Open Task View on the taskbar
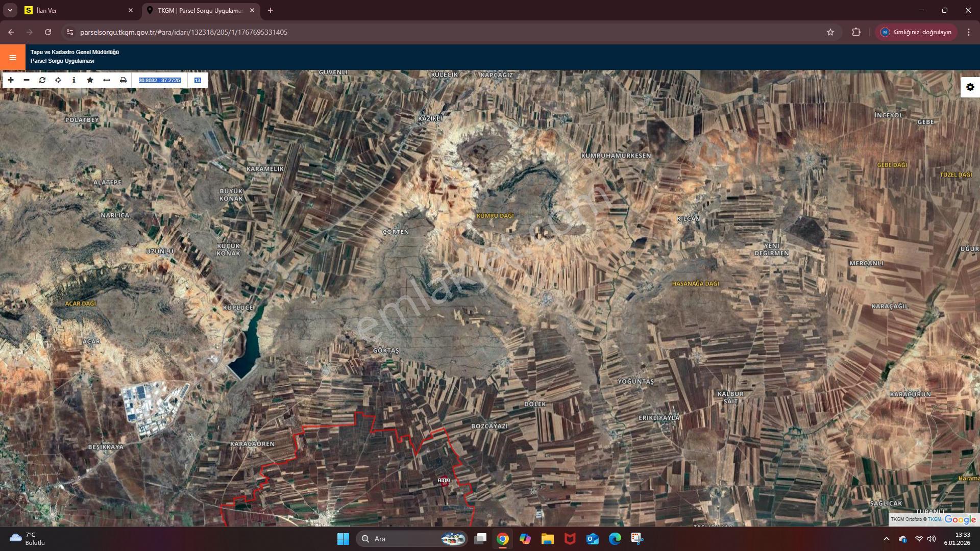 tap(480, 539)
